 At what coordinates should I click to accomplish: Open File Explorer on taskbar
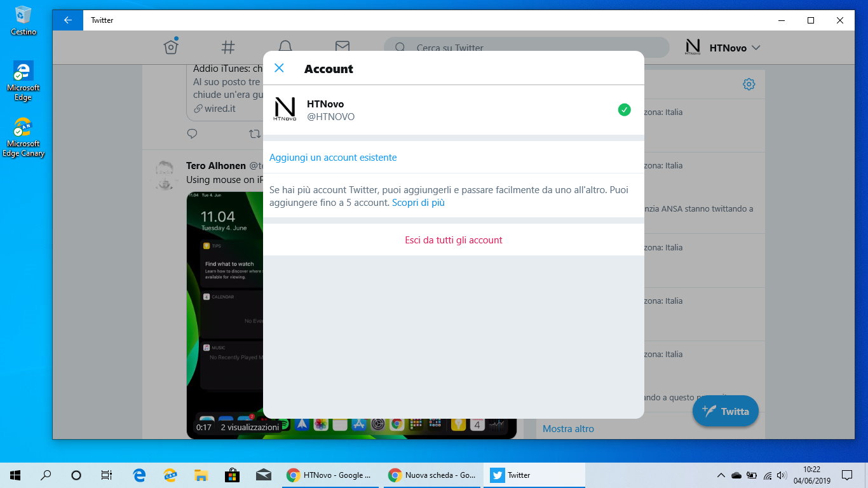[x=201, y=475]
